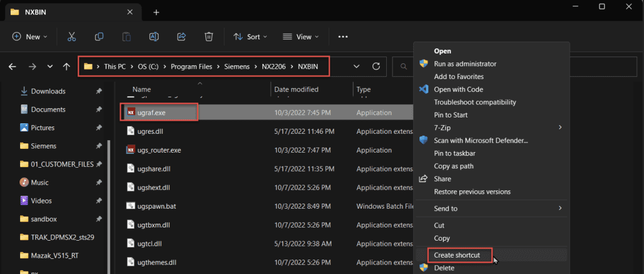Choose Cut in the context menu
Image resolution: width=644 pixels, height=274 pixels.
[x=439, y=226]
